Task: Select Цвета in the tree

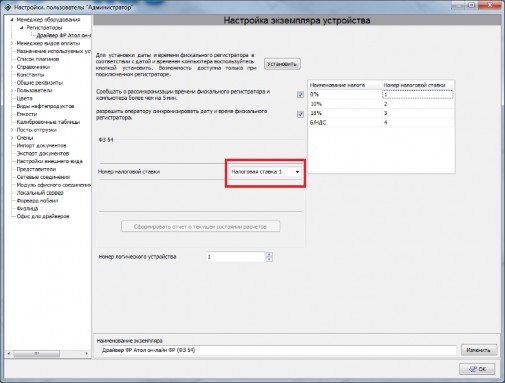Action: (25, 98)
